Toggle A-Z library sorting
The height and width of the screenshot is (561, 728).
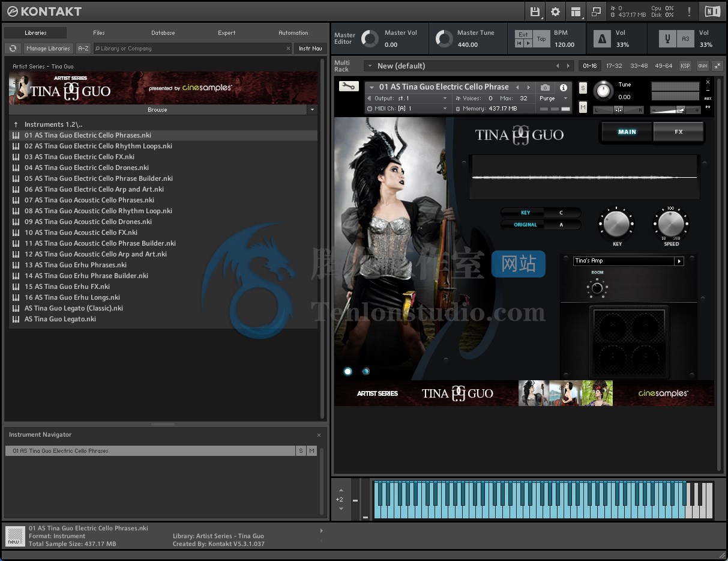pos(83,49)
